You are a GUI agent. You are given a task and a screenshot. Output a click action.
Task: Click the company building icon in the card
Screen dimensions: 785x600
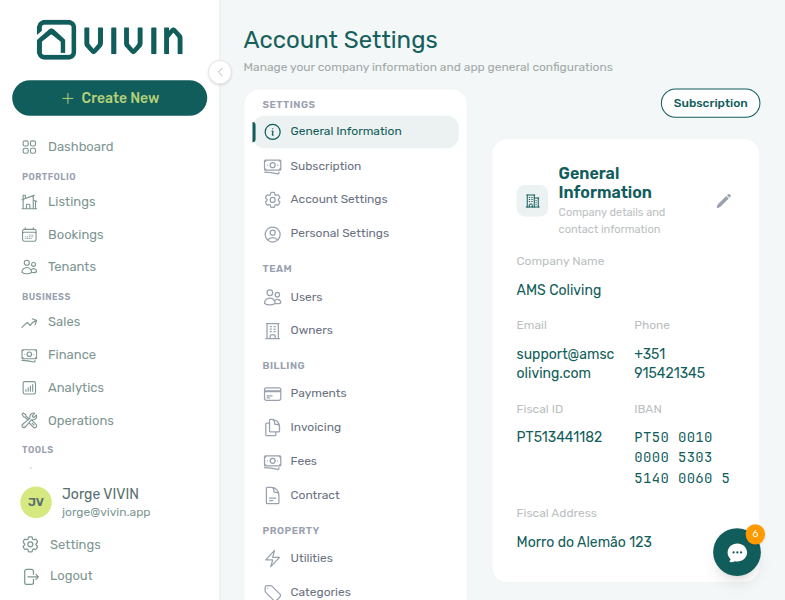(532, 201)
